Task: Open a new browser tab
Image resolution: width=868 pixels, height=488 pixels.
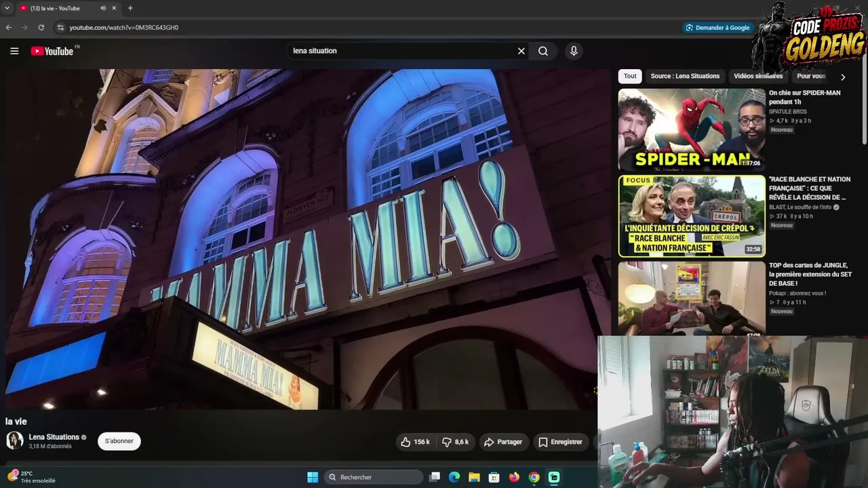Action: (x=130, y=8)
